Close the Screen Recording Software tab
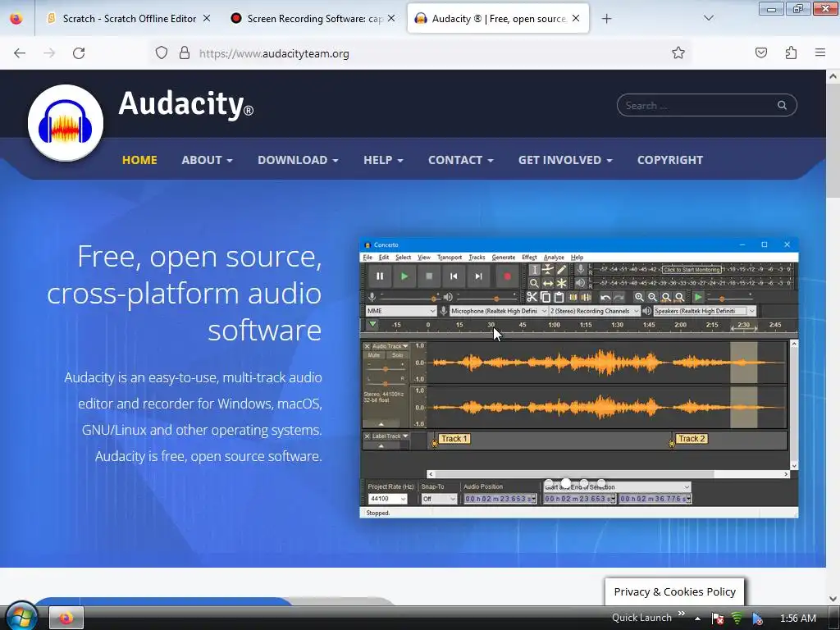The image size is (840, 630). tap(391, 18)
